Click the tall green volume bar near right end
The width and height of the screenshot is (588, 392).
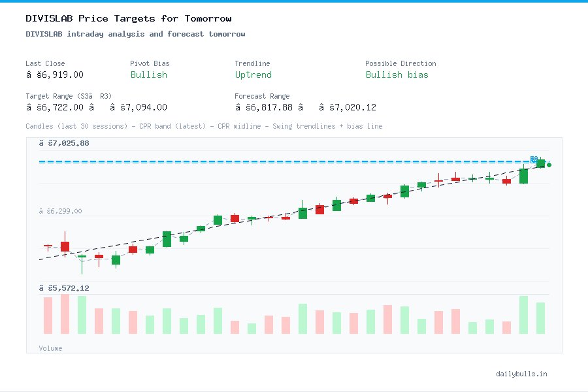tap(523, 315)
